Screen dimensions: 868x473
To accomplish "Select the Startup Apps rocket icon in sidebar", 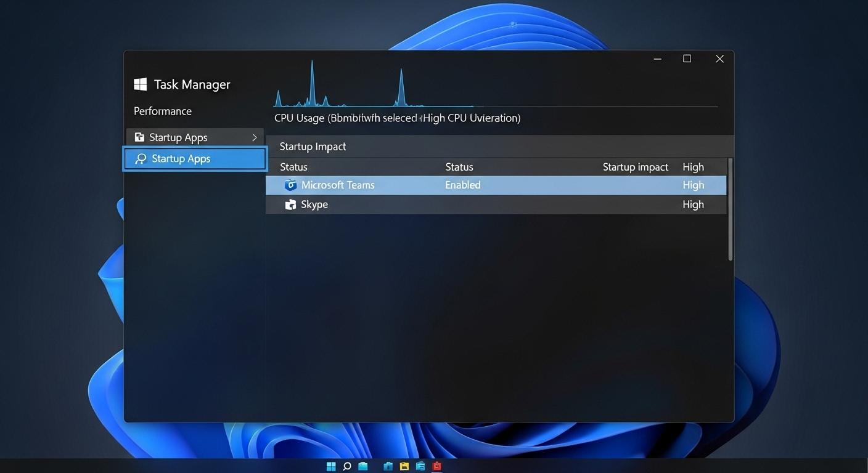I will (138, 137).
